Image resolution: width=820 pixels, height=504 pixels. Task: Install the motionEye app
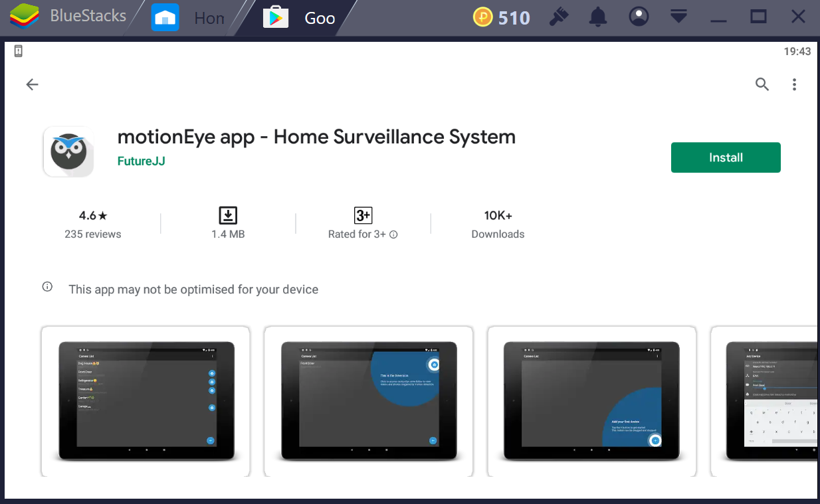click(x=726, y=157)
